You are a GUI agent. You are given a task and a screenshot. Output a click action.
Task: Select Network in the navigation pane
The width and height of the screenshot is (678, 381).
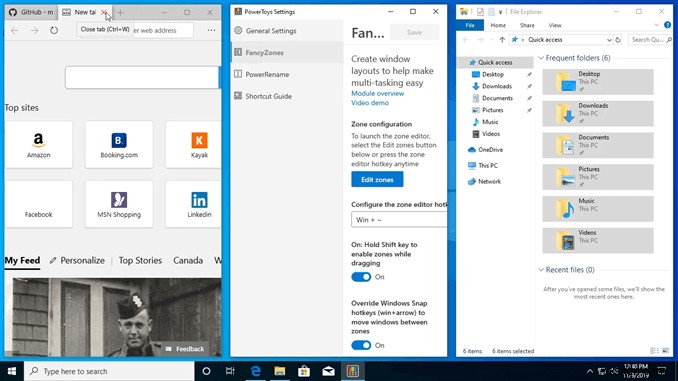click(489, 182)
